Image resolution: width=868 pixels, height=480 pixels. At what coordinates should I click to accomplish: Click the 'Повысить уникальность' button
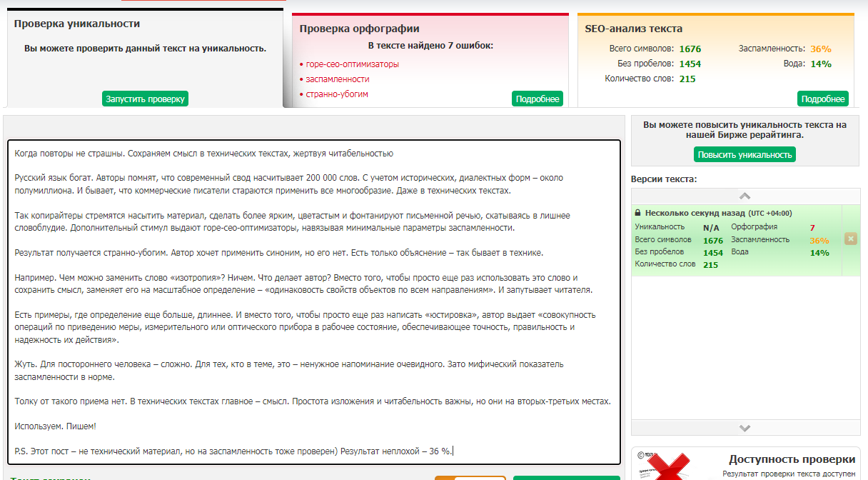pyautogui.click(x=745, y=154)
